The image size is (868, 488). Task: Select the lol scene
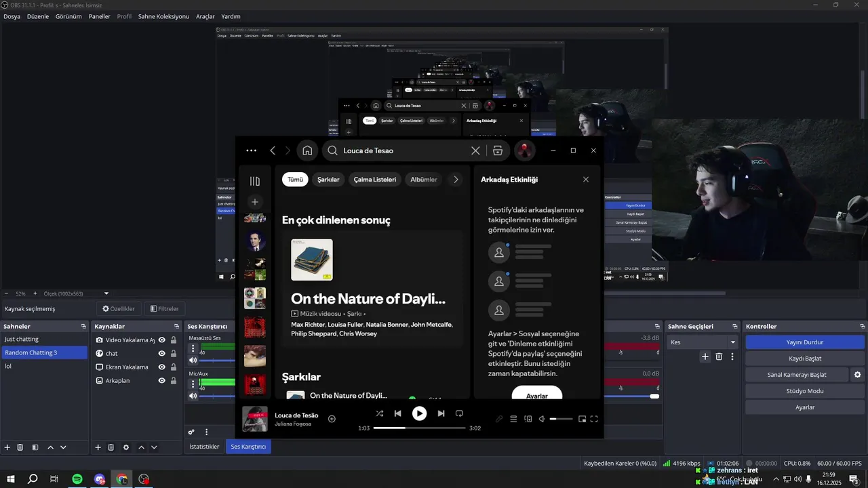click(x=44, y=366)
